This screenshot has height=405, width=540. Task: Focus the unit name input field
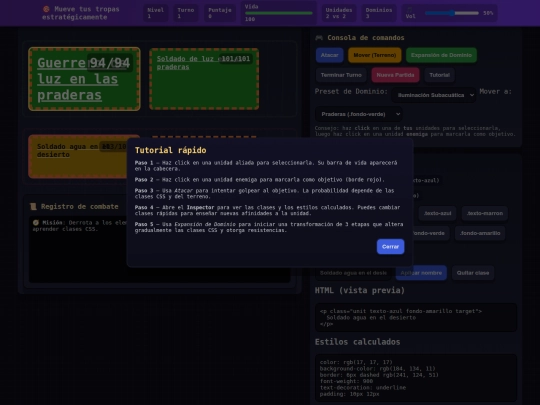pos(353,273)
